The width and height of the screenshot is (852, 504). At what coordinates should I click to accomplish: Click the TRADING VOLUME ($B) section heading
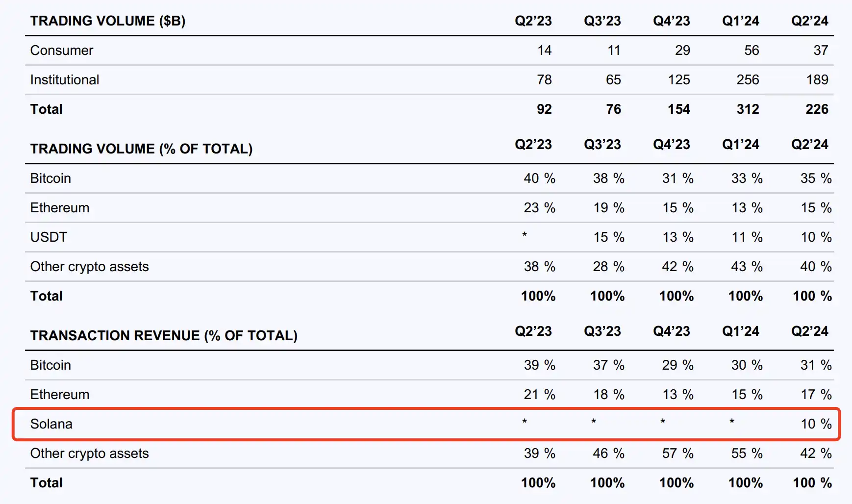tap(108, 21)
